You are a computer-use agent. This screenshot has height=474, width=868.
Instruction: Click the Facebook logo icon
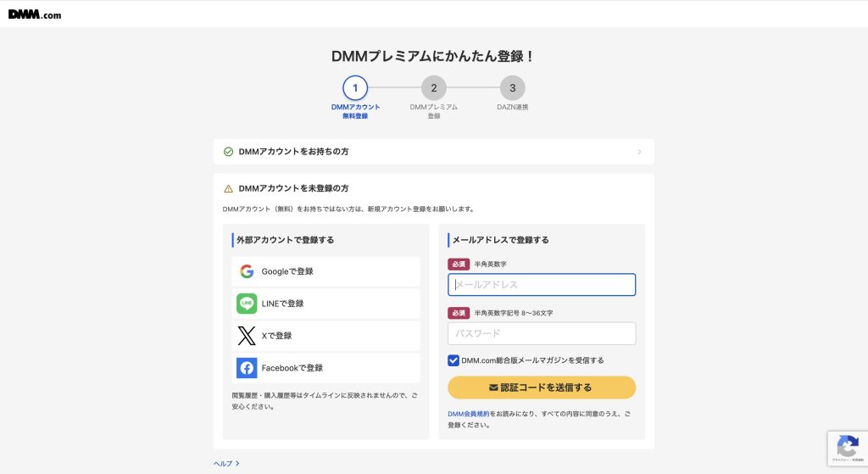click(247, 368)
